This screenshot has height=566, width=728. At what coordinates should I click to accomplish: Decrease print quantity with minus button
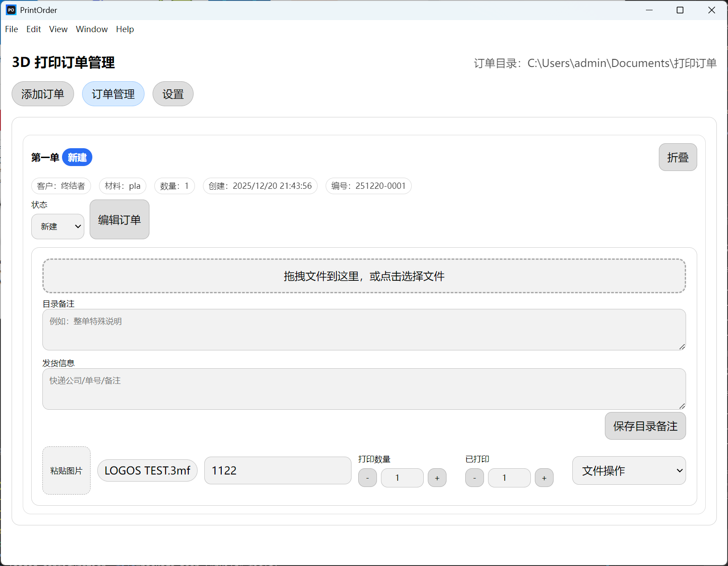pyautogui.click(x=367, y=478)
